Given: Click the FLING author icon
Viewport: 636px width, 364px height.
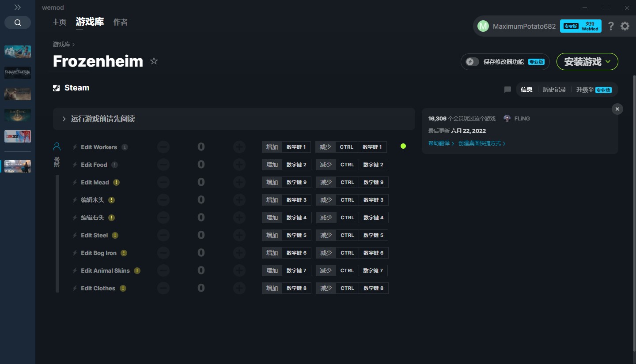Looking at the screenshot, I should pos(507,118).
